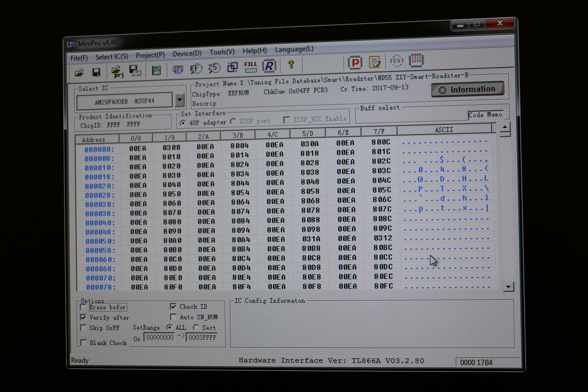
Task: Open the Tools(V) menu
Action: (222, 52)
